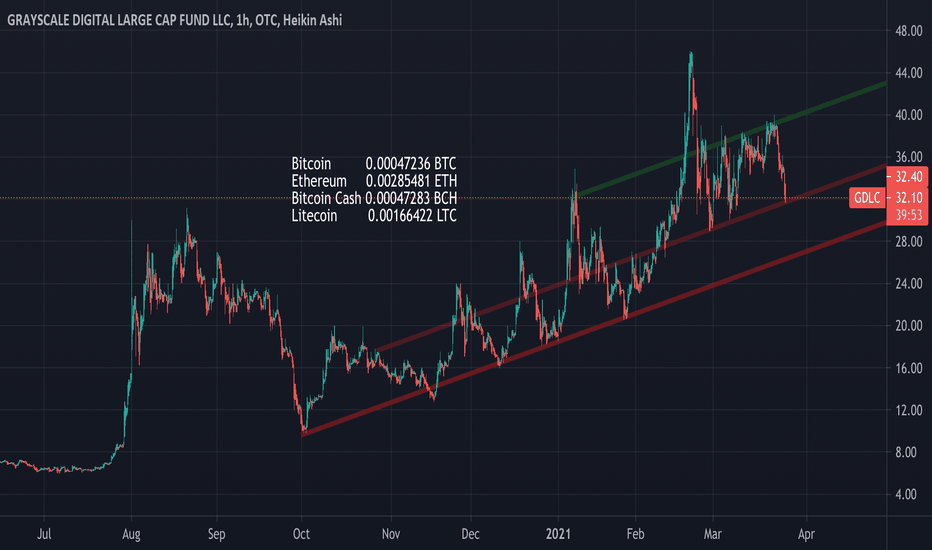
Task: Click the Dec time axis label
Action: pos(470,534)
